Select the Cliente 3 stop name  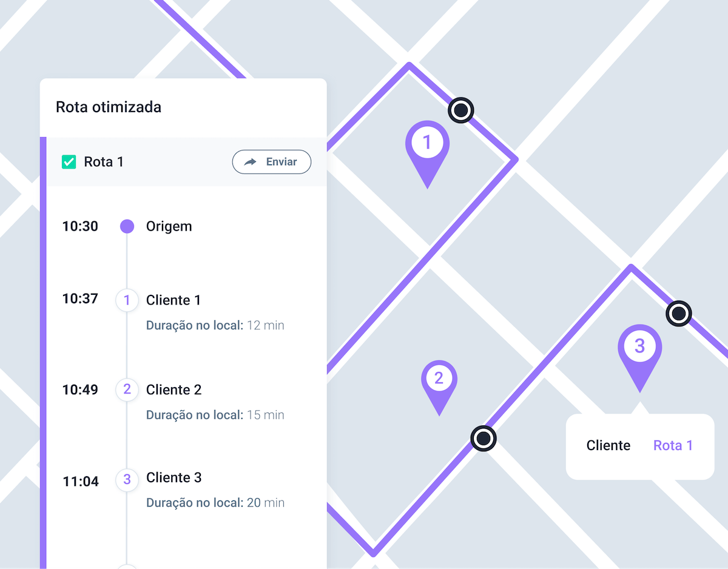pyautogui.click(x=174, y=477)
